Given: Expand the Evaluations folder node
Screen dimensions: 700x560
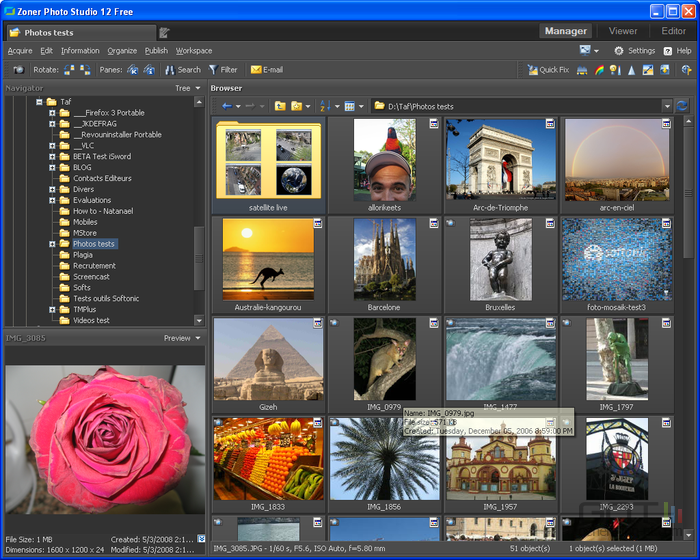Looking at the screenshot, I should [x=52, y=200].
